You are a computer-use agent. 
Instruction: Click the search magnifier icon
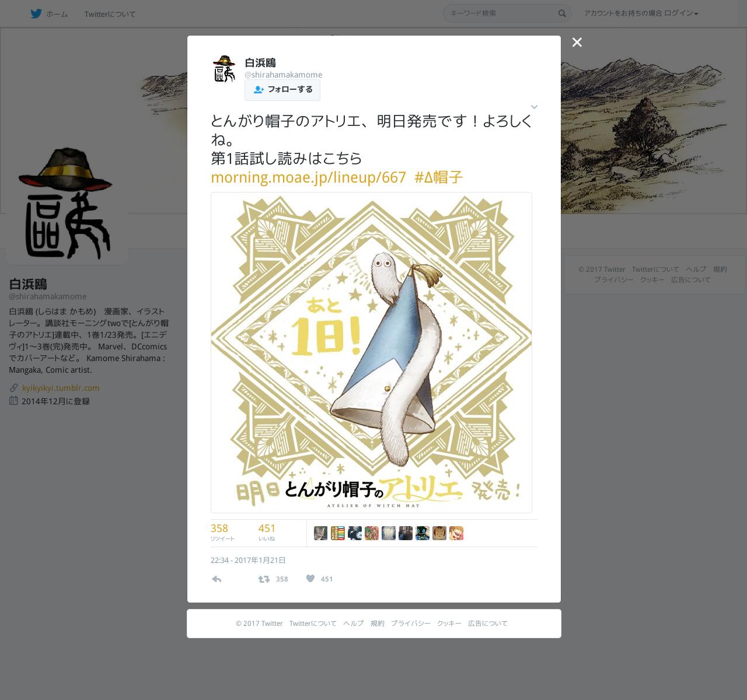click(x=562, y=13)
